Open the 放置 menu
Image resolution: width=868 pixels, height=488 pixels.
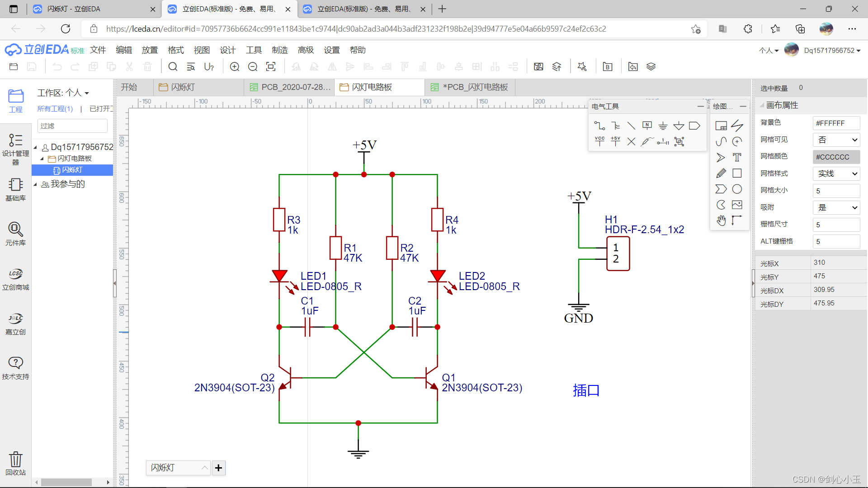[x=150, y=50]
